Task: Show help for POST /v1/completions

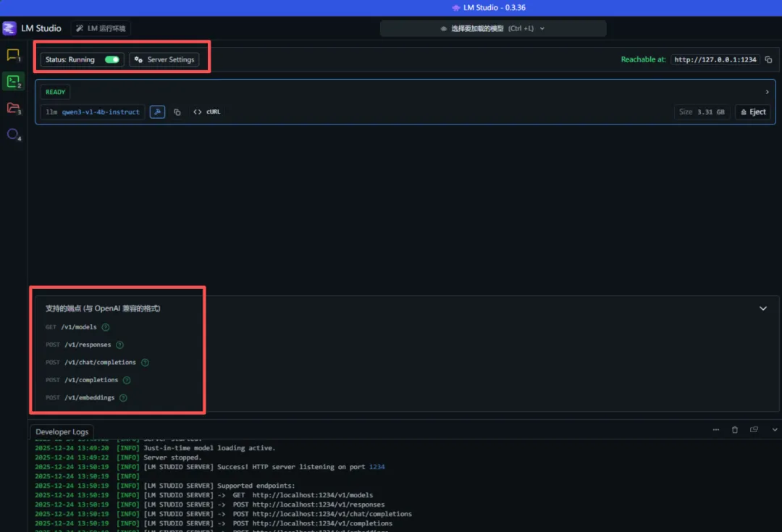Action: tap(127, 380)
